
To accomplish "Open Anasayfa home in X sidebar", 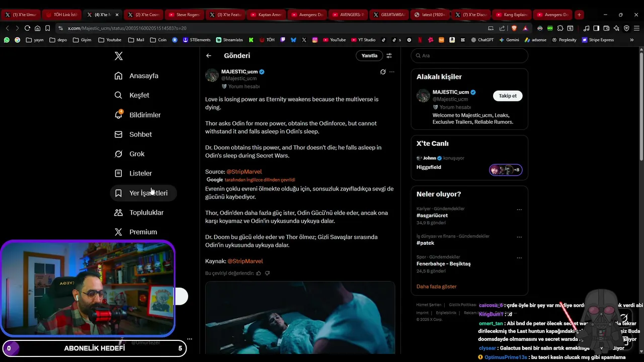I will 136,76.
